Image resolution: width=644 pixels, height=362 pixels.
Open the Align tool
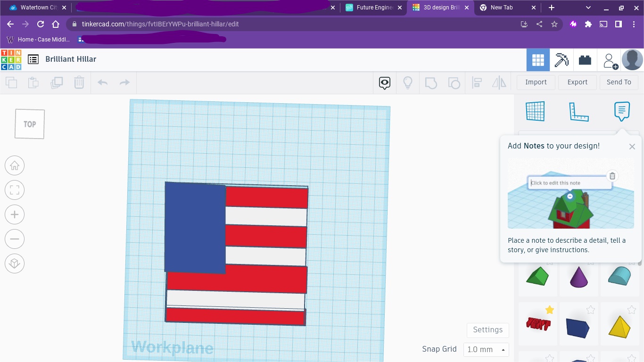tap(477, 83)
